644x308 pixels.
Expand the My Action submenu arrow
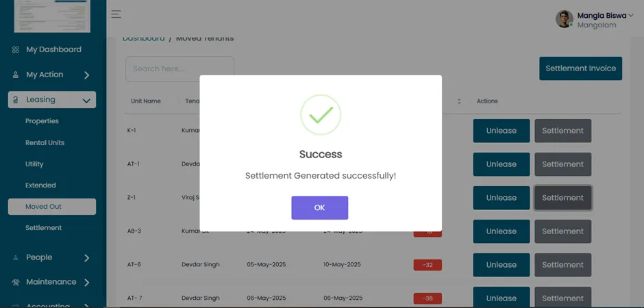click(x=86, y=75)
